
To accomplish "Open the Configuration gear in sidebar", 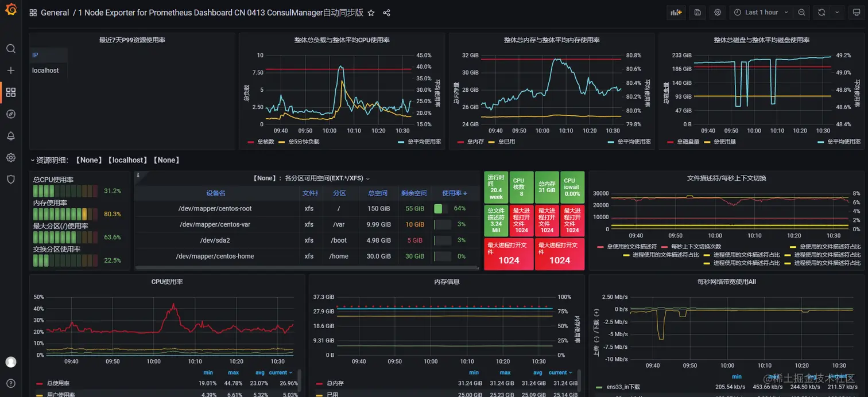I will pos(10,158).
